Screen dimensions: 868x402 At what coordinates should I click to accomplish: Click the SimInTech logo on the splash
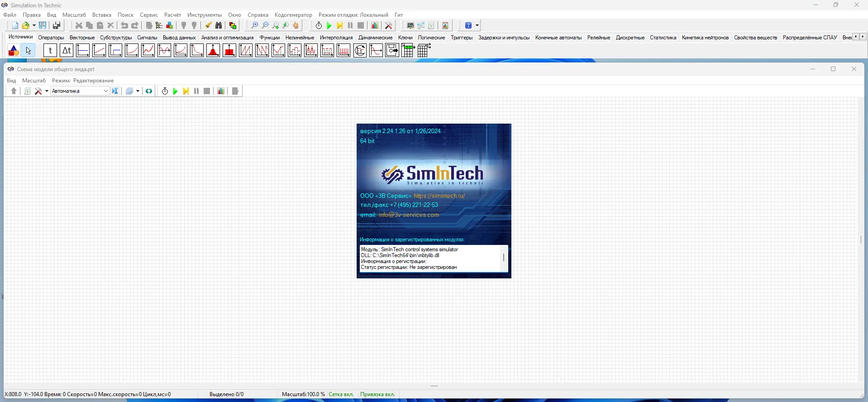click(433, 174)
